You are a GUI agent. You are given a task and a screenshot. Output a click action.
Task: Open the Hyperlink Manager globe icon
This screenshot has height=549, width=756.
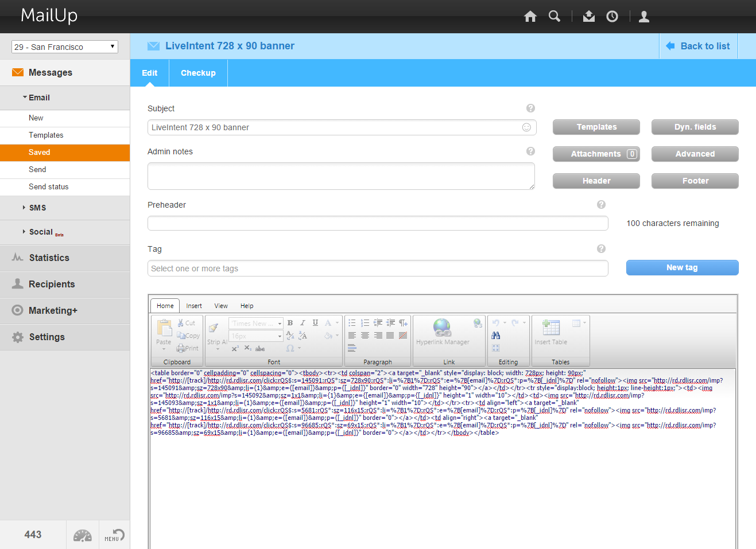point(442,328)
